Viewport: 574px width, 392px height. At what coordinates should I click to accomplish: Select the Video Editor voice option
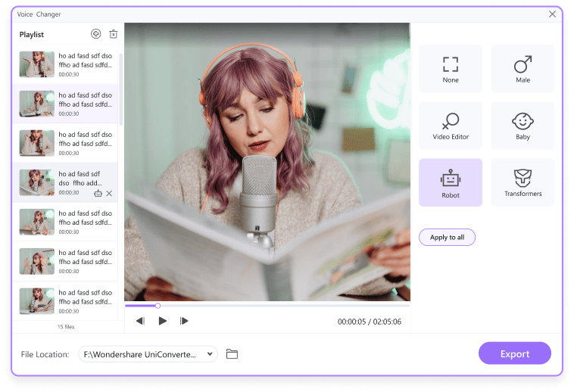pos(451,126)
